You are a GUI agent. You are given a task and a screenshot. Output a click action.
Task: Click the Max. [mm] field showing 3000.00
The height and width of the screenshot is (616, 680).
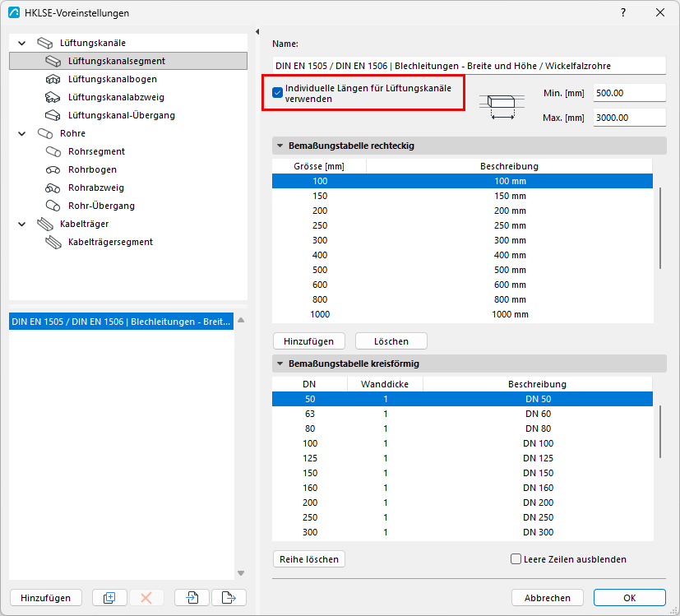coord(629,118)
